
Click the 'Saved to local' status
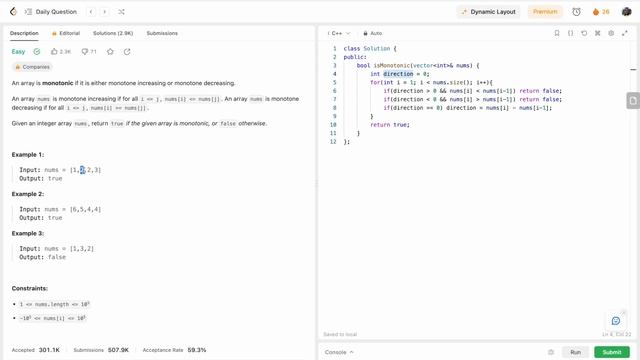coord(340,334)
